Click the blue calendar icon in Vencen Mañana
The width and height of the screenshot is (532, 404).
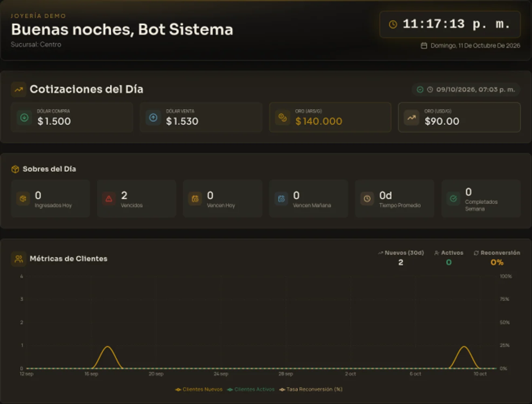pyautogui.click(x=281, y=199)
